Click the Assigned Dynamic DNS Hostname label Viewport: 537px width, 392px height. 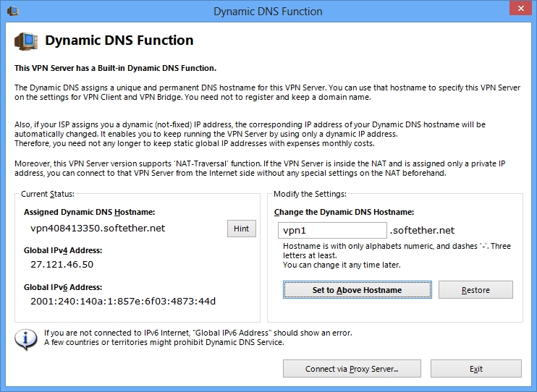point(90,212)
